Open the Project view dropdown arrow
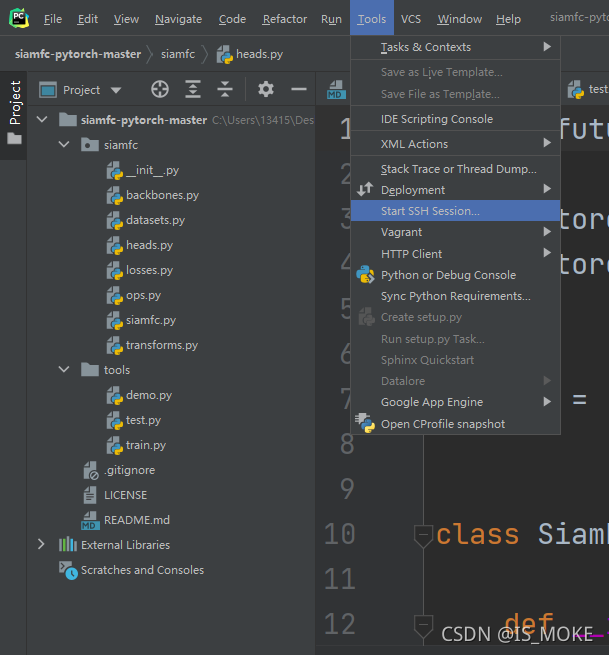The width and height of the screenshot is (609, 655). click(116, 90)
